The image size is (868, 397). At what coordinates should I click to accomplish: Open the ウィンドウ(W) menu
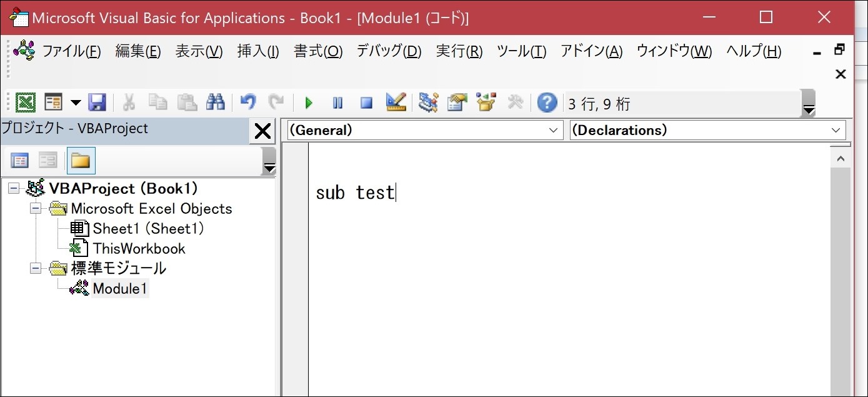tap(674, 51)
